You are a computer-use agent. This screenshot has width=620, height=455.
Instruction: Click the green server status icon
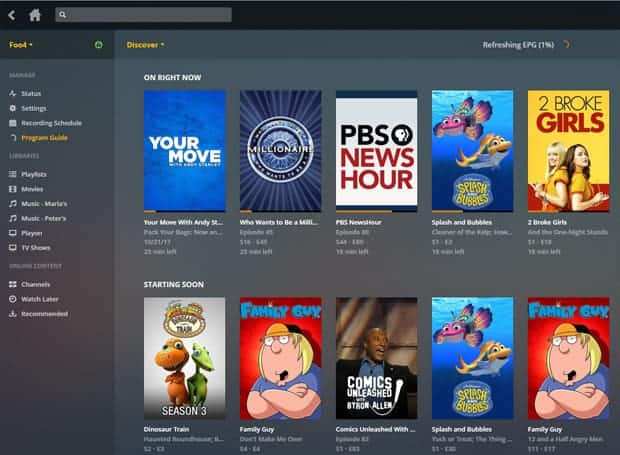[x=98, y=45]
